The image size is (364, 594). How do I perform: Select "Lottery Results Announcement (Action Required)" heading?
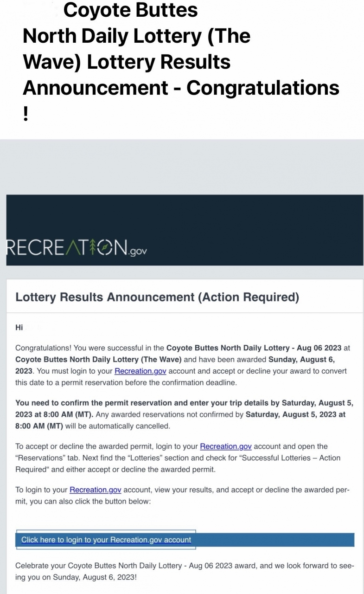click(x=157, y=297)
